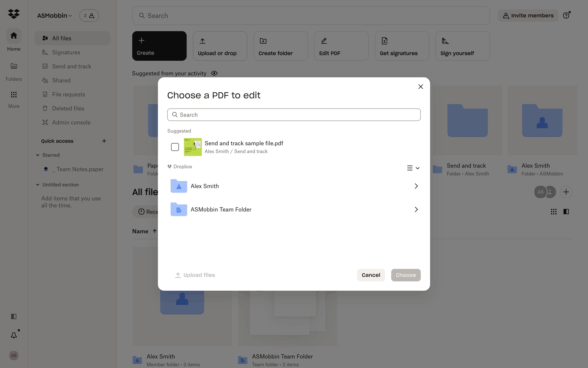Screen dimensions: 588x368
Task: Open the Send and track suggested folder
Action: click(x=467, y=132)
